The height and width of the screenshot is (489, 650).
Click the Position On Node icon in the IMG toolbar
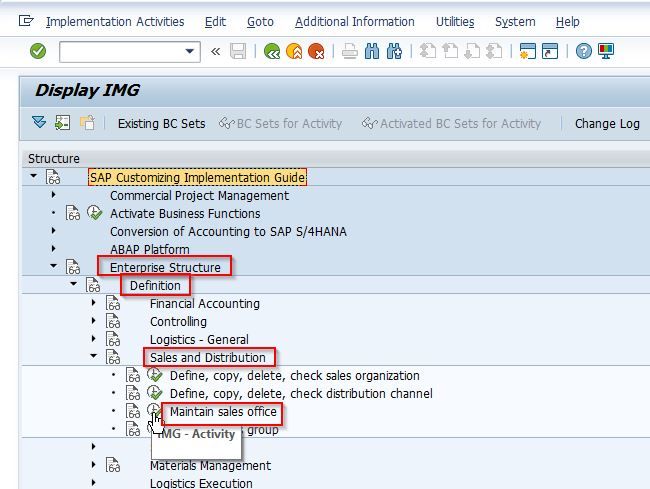point(63,123)
